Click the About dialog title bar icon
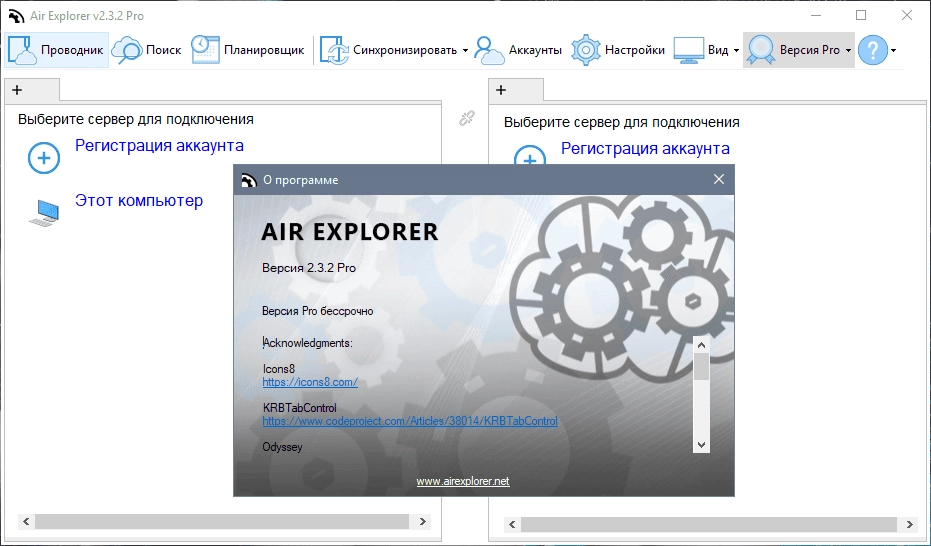Image resolution: width=931 pixels, height=546 pixels. tap(249, 180)
